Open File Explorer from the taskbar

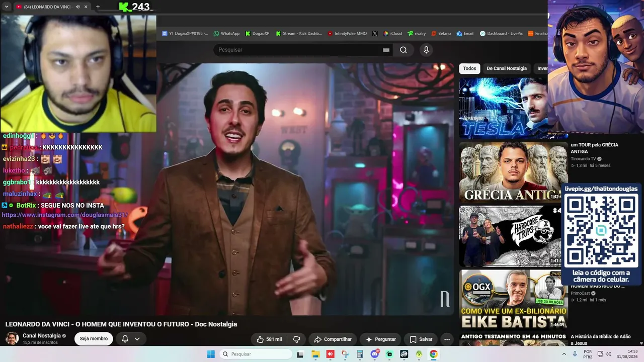[x=315, y=354]
